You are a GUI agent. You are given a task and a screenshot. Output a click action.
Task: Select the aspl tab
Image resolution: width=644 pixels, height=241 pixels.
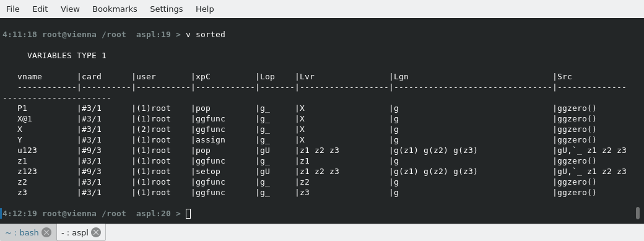click(x=75, y=233)
